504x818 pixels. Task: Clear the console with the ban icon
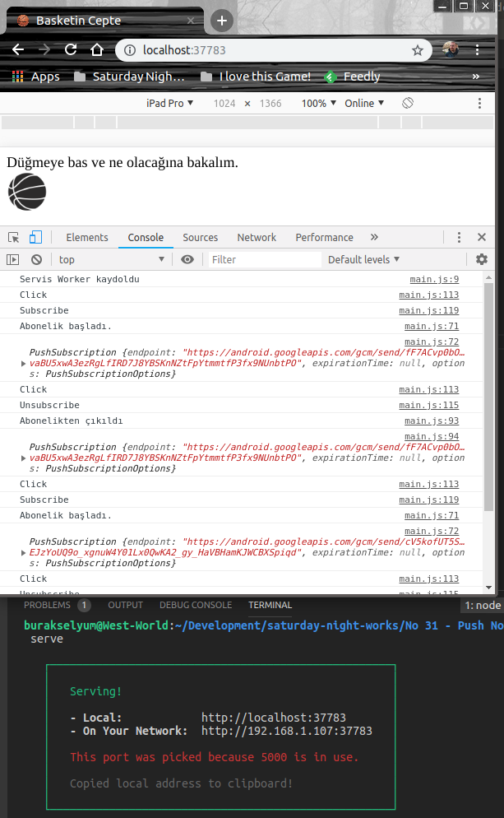coord(36,259)
